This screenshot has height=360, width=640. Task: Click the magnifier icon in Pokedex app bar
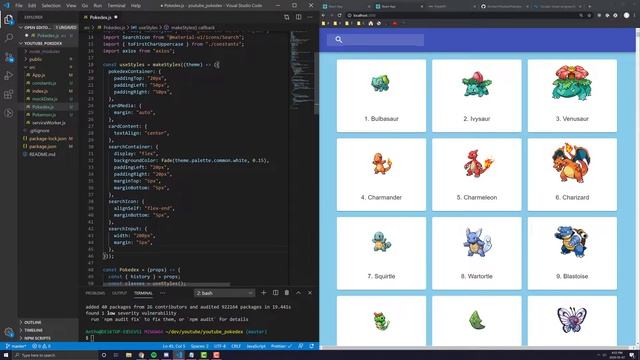(339, 40)
